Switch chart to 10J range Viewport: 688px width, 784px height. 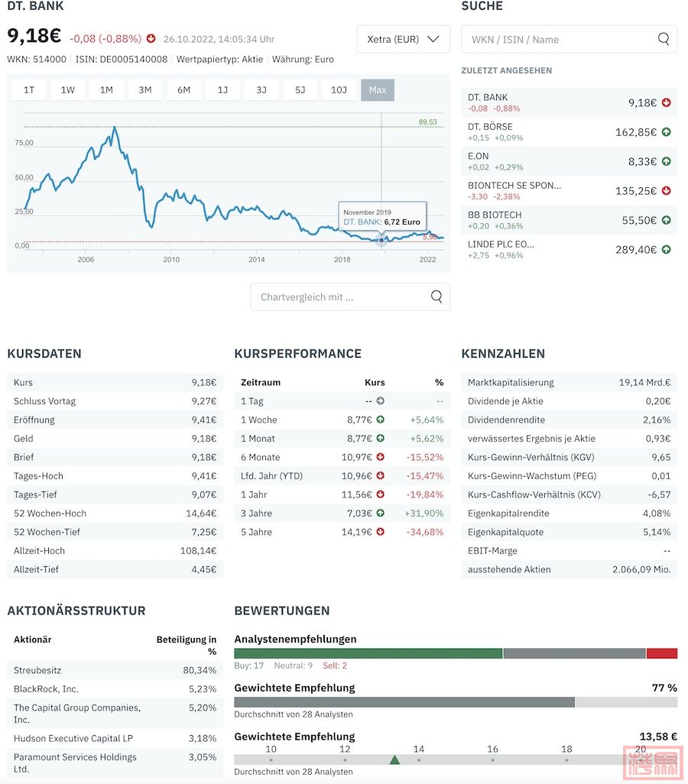tap(339, 90)
